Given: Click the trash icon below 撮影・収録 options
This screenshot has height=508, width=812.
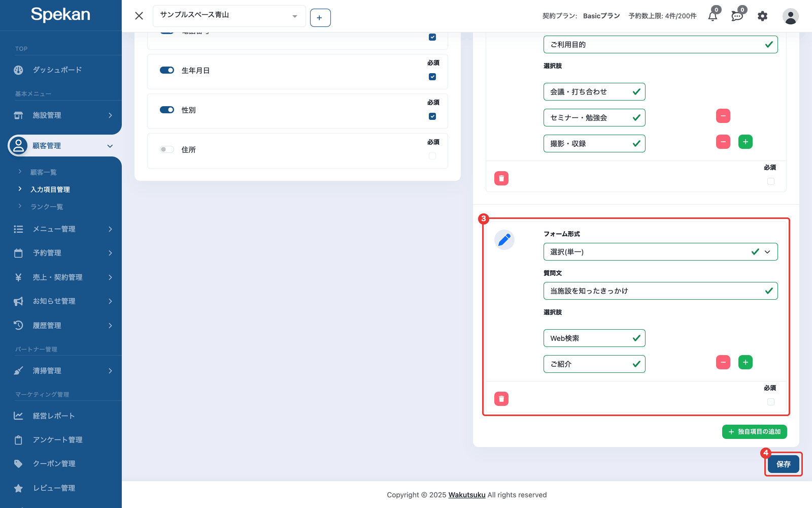Looking at the screenshot, I should pyautogui.click(x=501, y=178).
